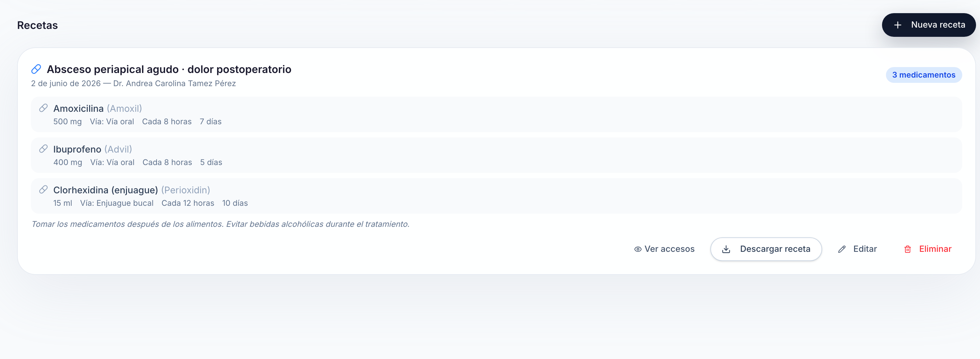980x359 pixels.
Task: Click the eye icon beside Ver accesos
Action: click(x=638, y=250)
